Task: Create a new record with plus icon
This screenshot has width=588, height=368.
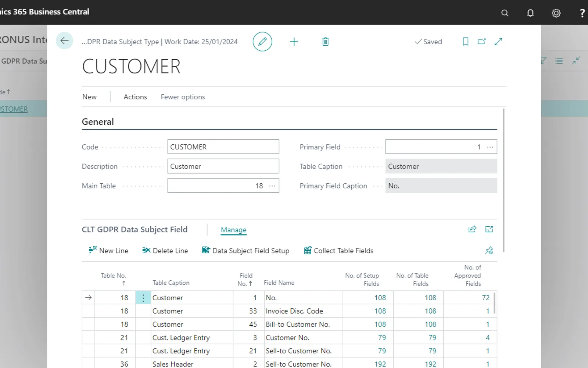Action: tap(294, 42)
